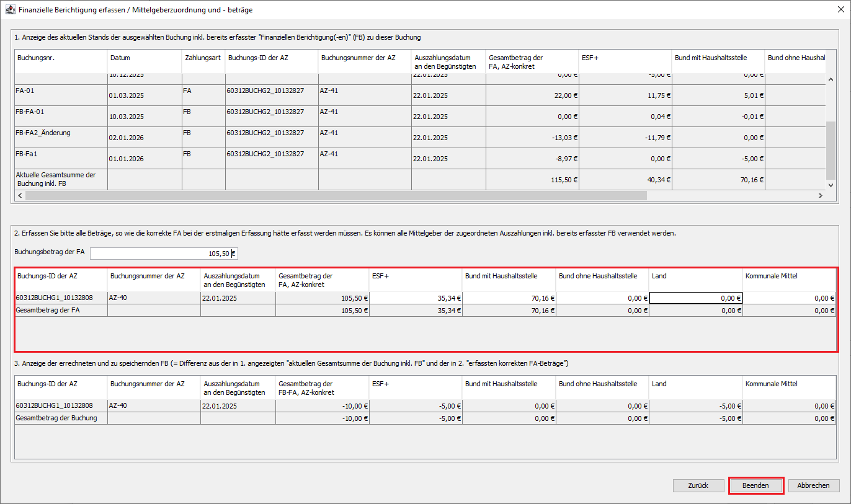Click the Datum column header in the first table

(144, 58)
